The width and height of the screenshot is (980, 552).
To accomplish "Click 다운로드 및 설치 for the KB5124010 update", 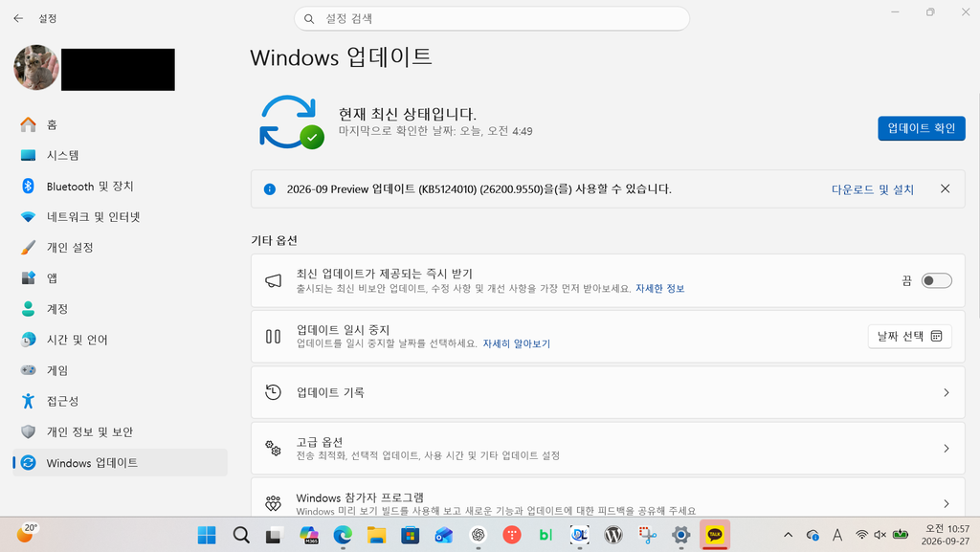I will (873, 189).
